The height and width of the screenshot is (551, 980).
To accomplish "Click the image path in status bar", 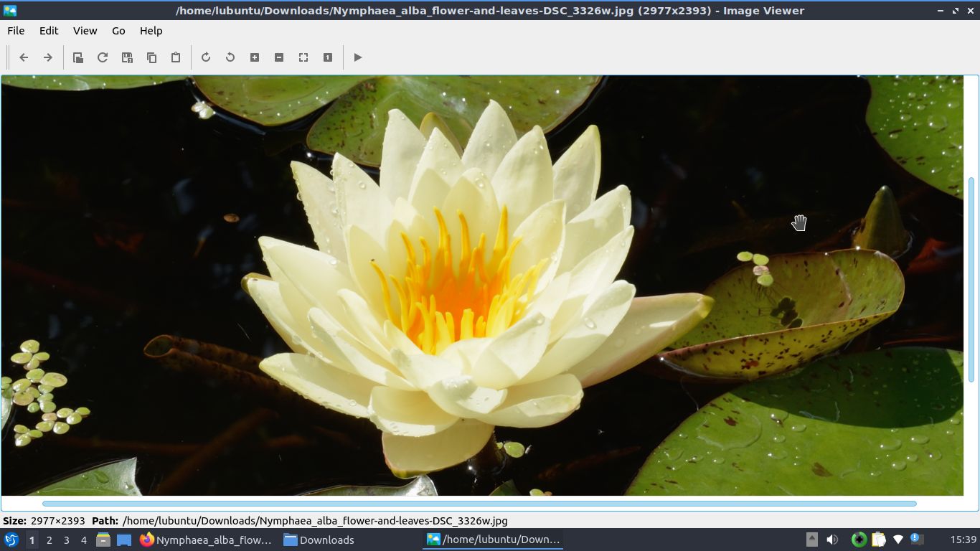I will click(x=315, y=521).
